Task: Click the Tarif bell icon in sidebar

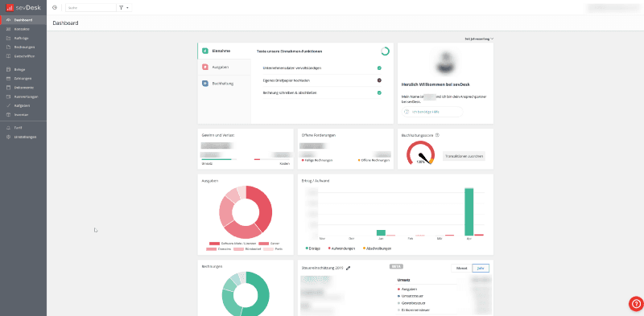Action: pyautogui.click(x=9, y=128)
